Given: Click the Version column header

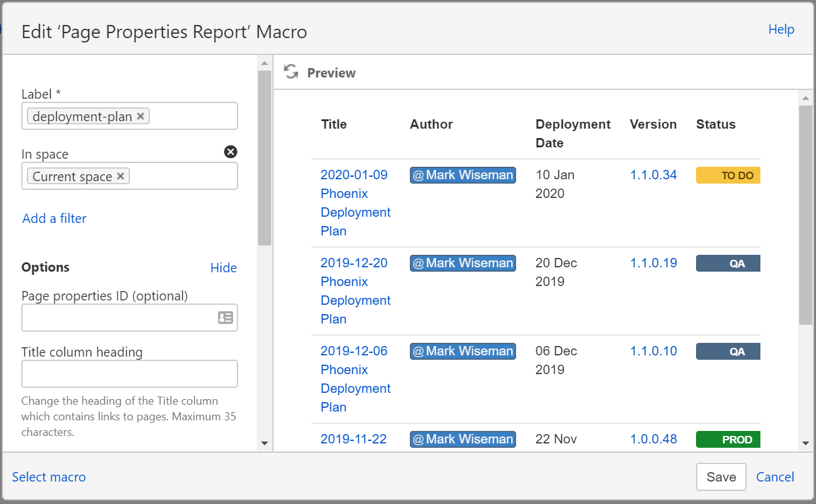Looking at the screenshot, I should (x=653, y=124).
